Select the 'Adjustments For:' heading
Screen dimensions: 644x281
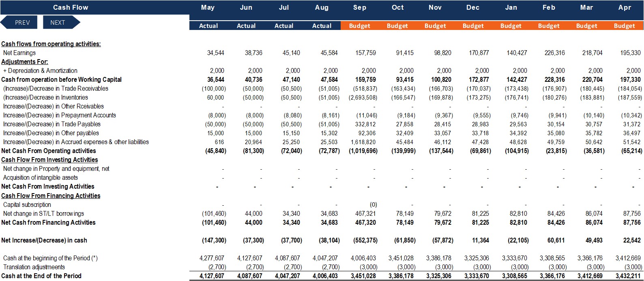pyautogui.click(x=25, y=62)
